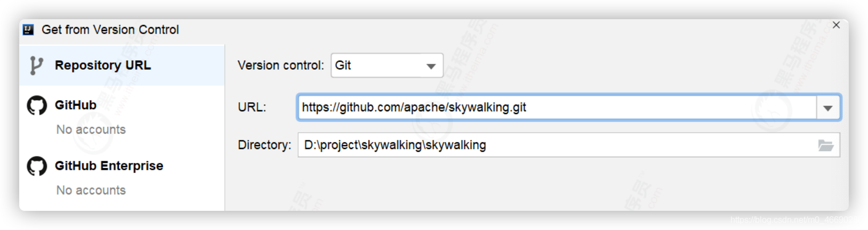Viewport: 868px width, 230px height.
Task: Click the 'Directory:' label
Action: pos(264,145)
